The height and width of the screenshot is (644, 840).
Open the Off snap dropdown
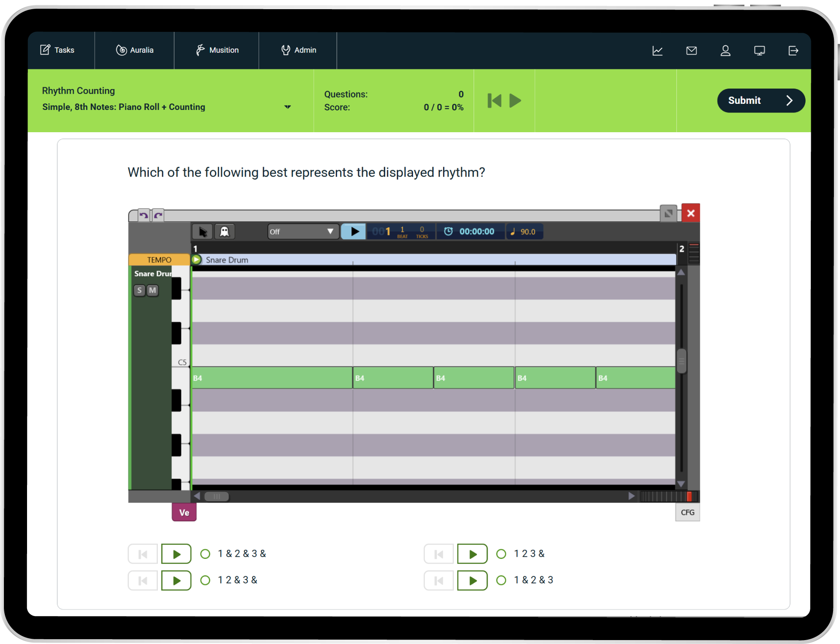(x=303, y=232)
